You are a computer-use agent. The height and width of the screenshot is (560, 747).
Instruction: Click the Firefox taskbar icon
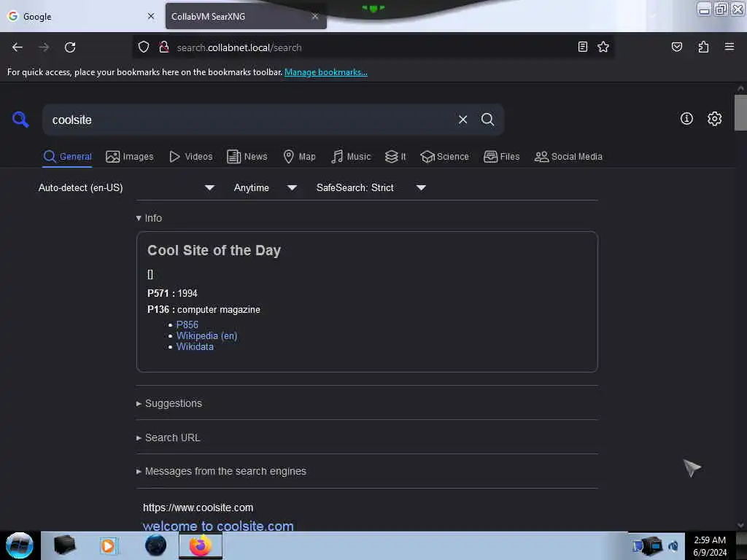click(201, 545)
